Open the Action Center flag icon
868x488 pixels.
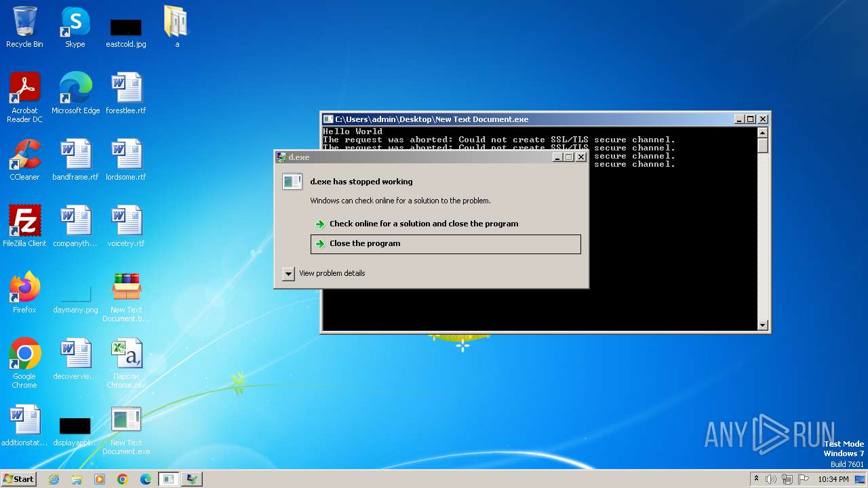pyautogui.click(x=804, y=479)
